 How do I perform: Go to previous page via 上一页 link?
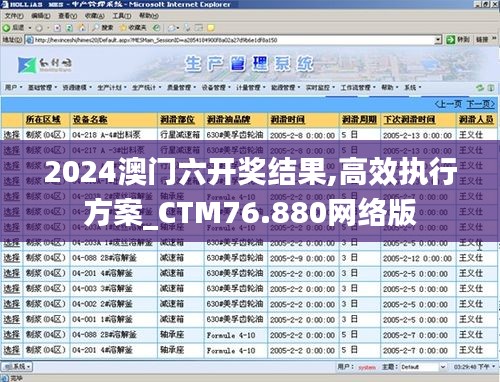pos(449,104)
